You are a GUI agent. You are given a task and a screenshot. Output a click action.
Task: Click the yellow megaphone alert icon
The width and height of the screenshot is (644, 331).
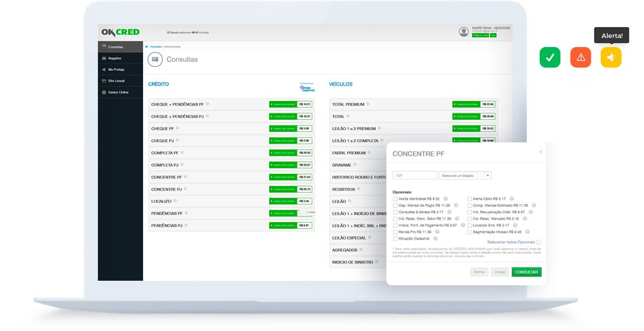pyautogui.click(x=611, y=57)
